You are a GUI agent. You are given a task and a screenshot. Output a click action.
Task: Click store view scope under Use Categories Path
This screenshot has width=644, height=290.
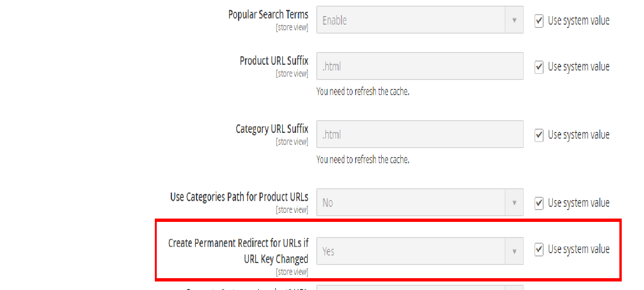(292, 210)
